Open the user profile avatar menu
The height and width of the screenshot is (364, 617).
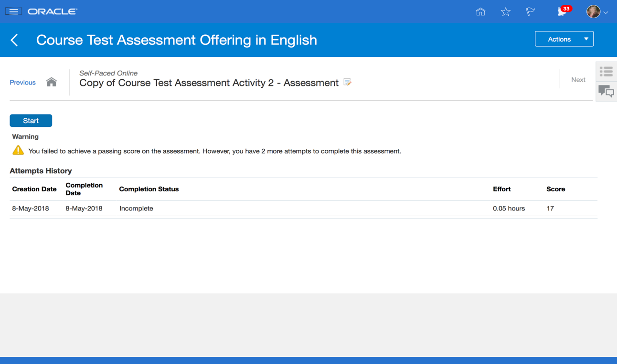tap(593, 12)
